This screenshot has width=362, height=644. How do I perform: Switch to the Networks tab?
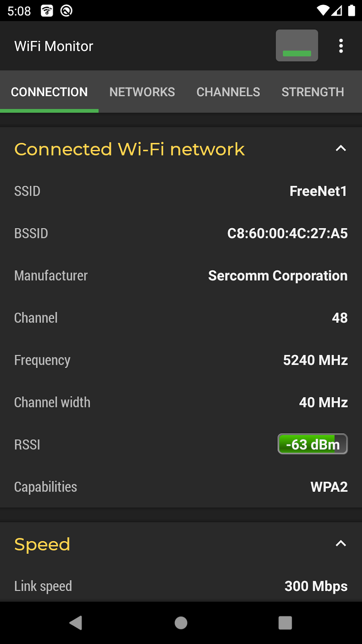(142, 92)
